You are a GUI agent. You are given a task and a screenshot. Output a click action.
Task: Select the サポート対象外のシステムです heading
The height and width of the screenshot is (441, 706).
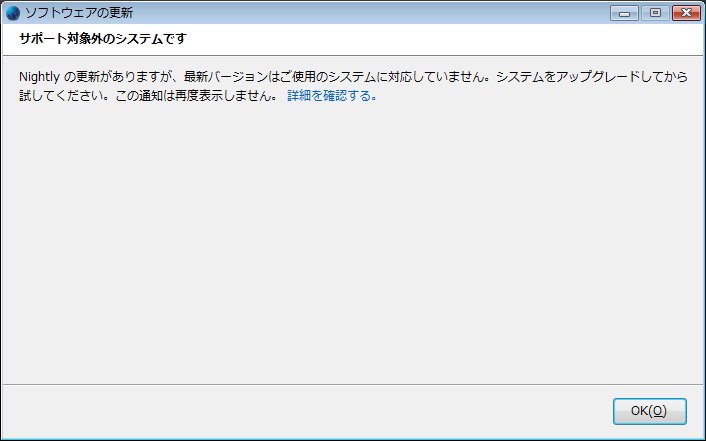[x=102, y=39]
